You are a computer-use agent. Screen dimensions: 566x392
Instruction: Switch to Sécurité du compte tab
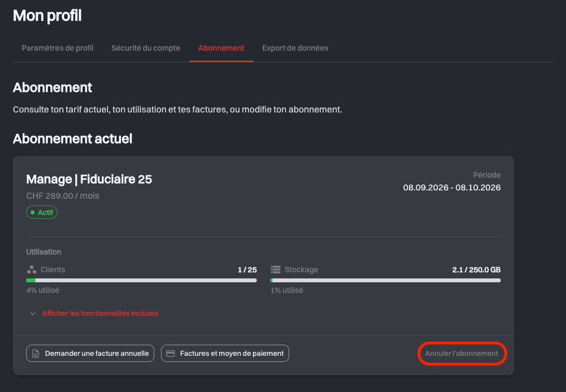click(146, 48)
